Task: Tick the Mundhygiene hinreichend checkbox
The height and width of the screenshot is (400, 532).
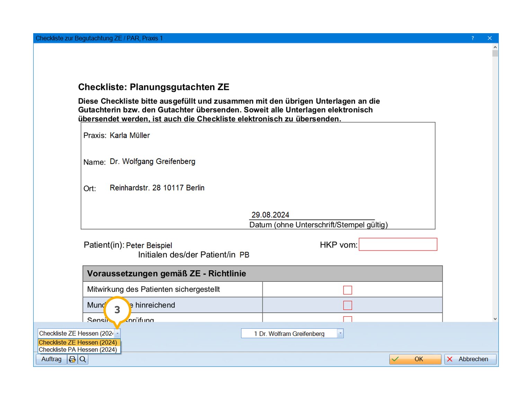Action: 347,305
